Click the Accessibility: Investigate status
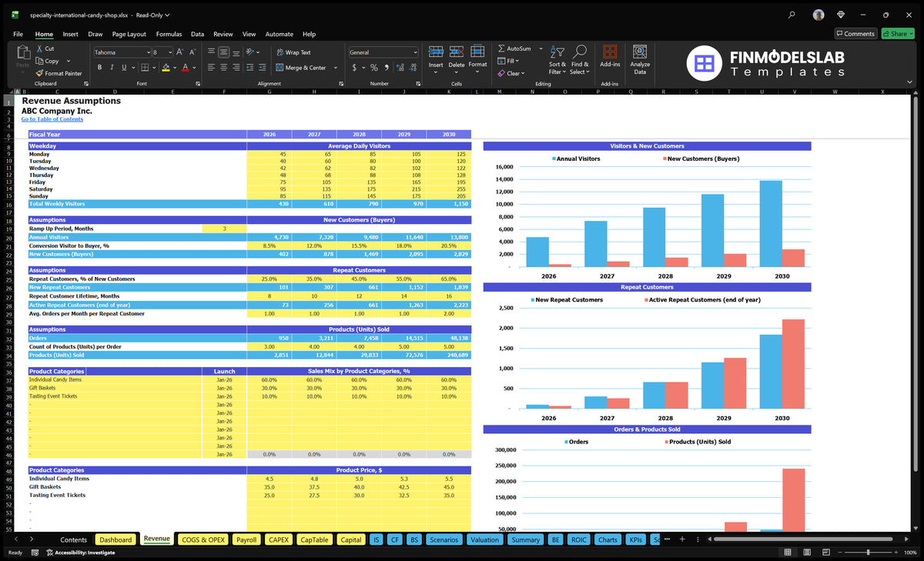Screen dimensions: 924x561 tap(80, 553)
